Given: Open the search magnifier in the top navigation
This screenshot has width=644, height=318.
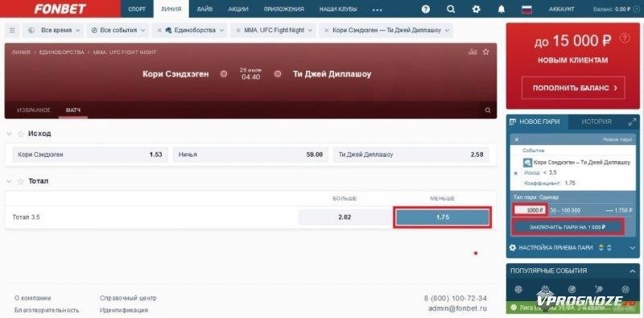Looking at the screenshot, I should point(451,9).
